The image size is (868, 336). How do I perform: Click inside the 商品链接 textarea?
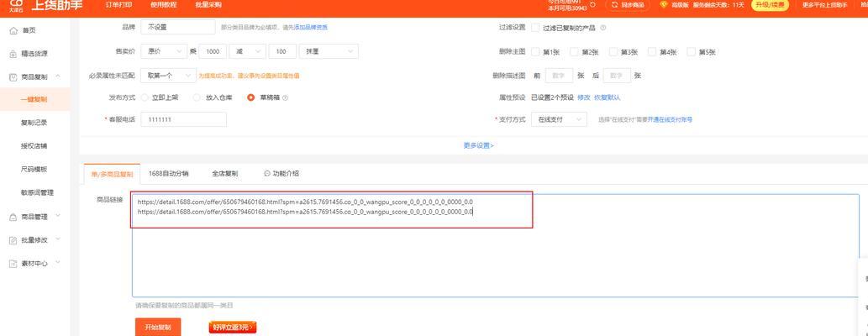pyautogui.click(x=496, y=246)
